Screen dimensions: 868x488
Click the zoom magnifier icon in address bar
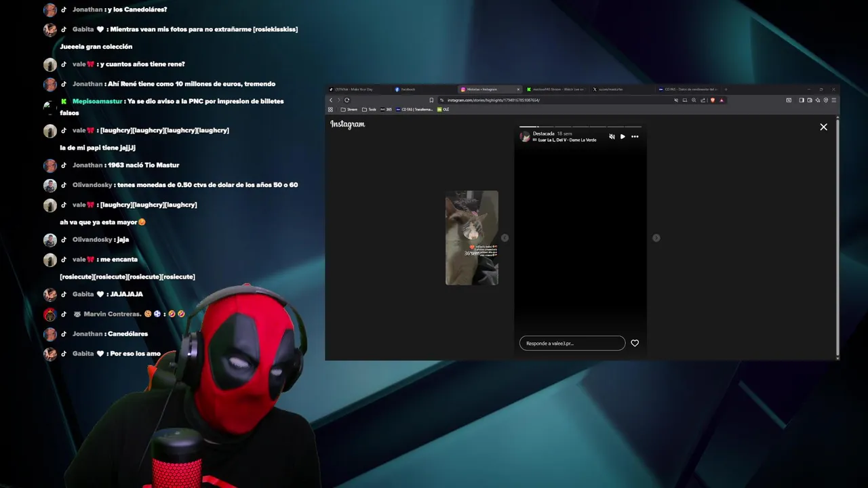pyautogui.click(x=694, y=100)
